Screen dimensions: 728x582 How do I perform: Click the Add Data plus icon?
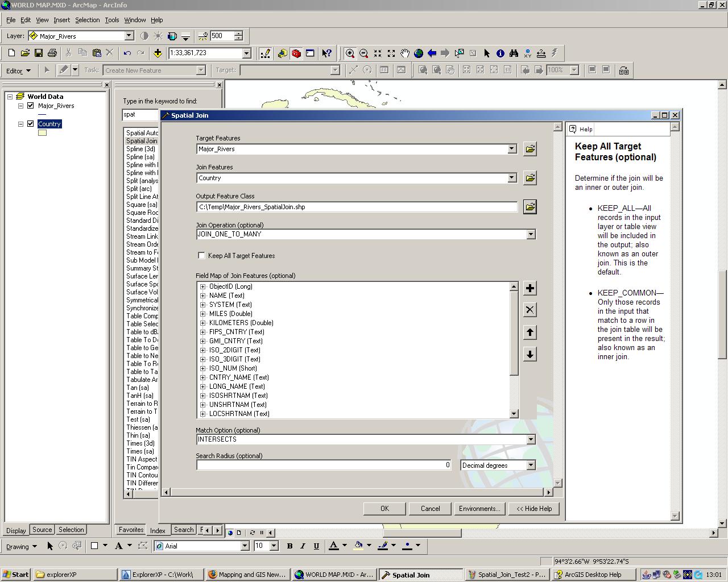[158, 53]
